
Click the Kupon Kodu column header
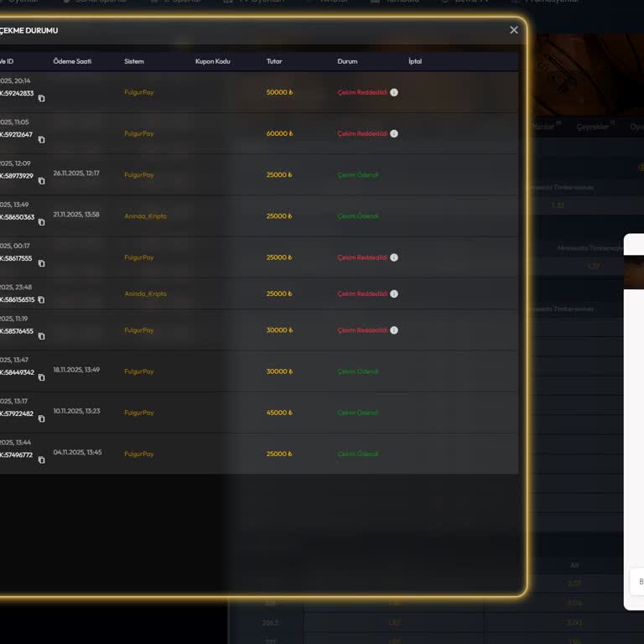213,61
